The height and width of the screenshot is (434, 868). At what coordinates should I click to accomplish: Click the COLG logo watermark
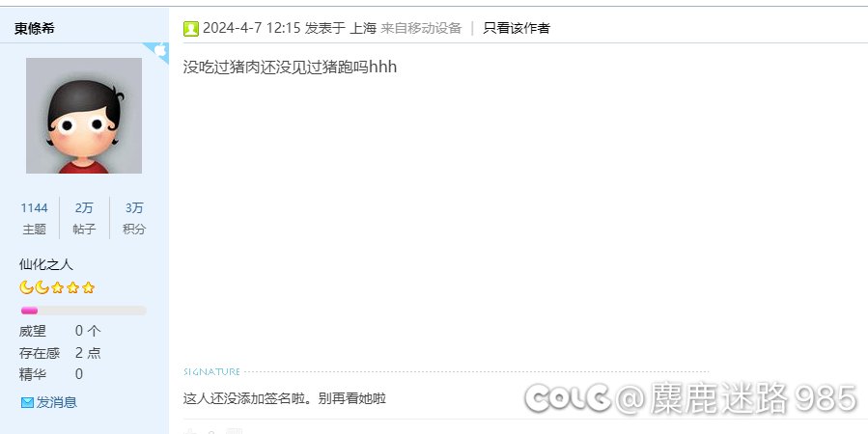click(568, 397)
